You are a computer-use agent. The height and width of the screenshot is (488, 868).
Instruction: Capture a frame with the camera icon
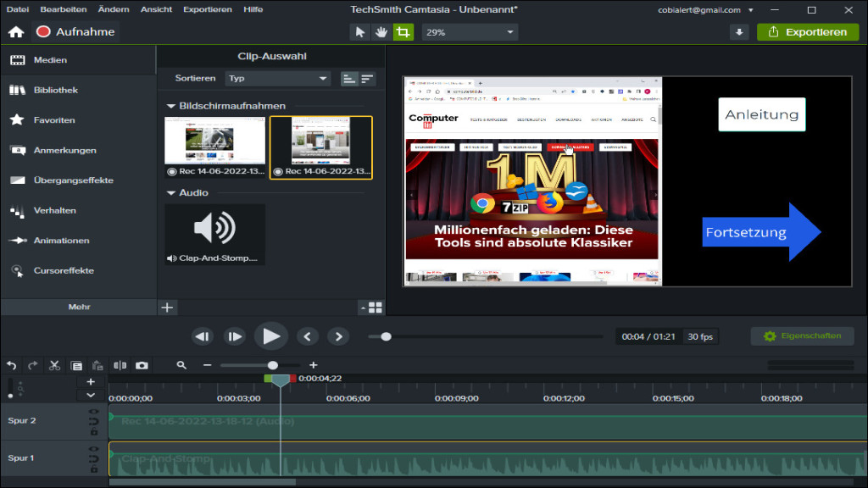tap(141, 365)
